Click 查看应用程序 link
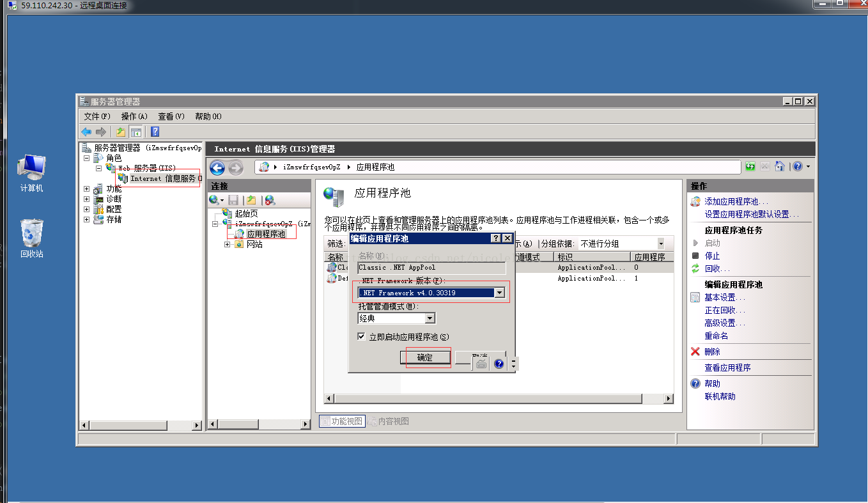 (727, 368)
